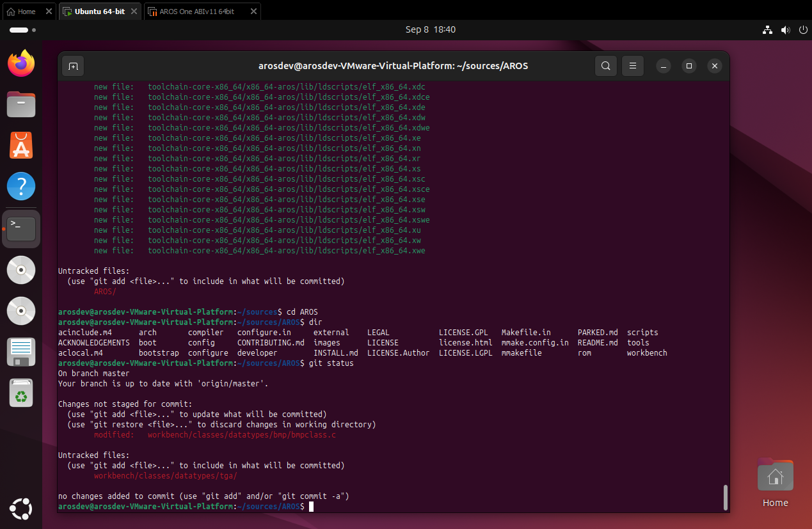Click 'acinclude.m4' in the dir listing
Viewport: 812px width, 529px height.
pyautogui.click(x=84, y=333)
